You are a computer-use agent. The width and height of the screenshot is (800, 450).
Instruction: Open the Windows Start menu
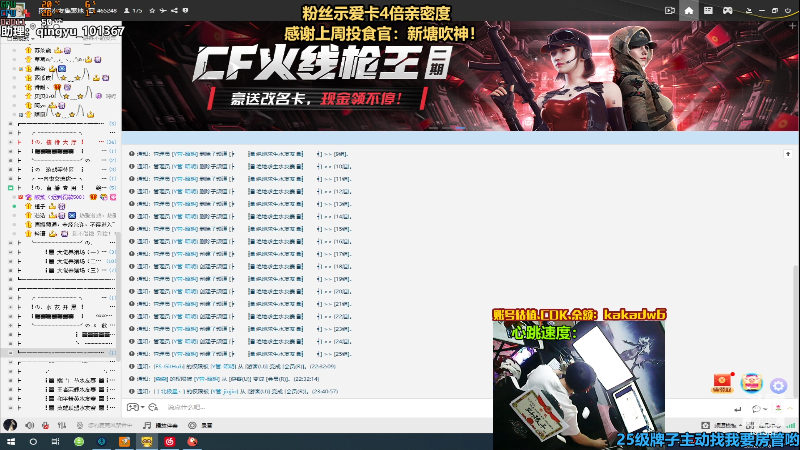[11, 441]
